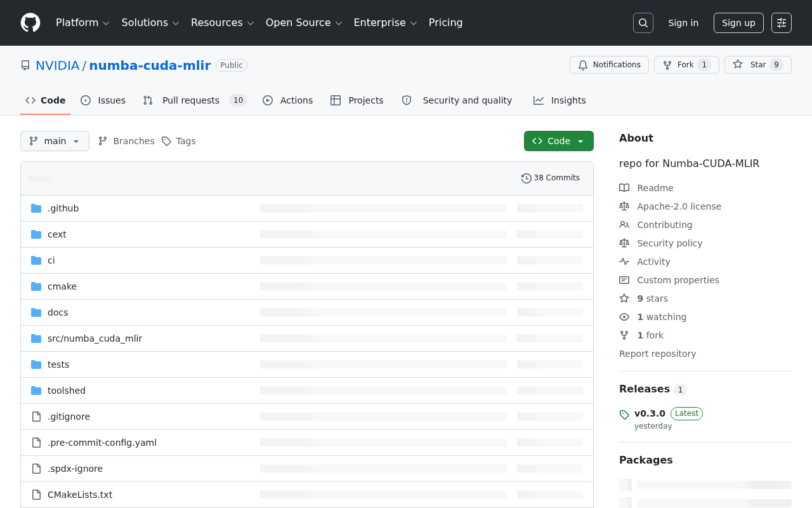The image size is (812, 508).
Task: Click the tests folder icon
Action: 36,364
